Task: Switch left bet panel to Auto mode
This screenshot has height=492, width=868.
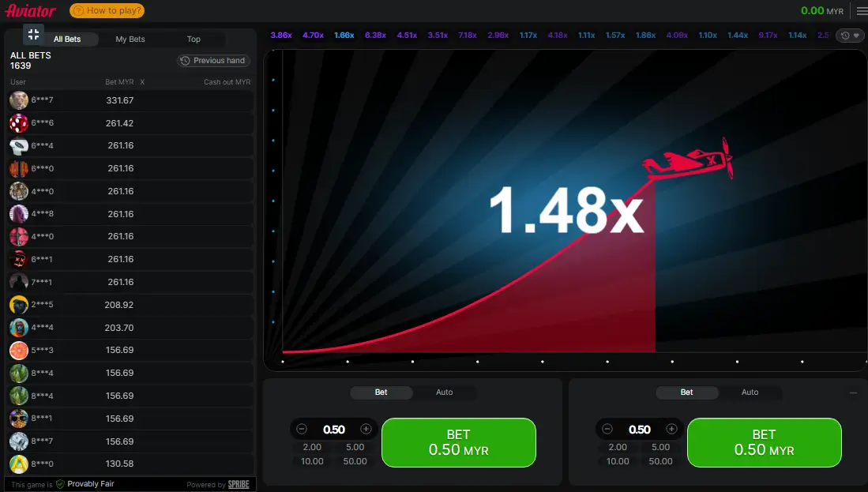Action: [445, 392]
